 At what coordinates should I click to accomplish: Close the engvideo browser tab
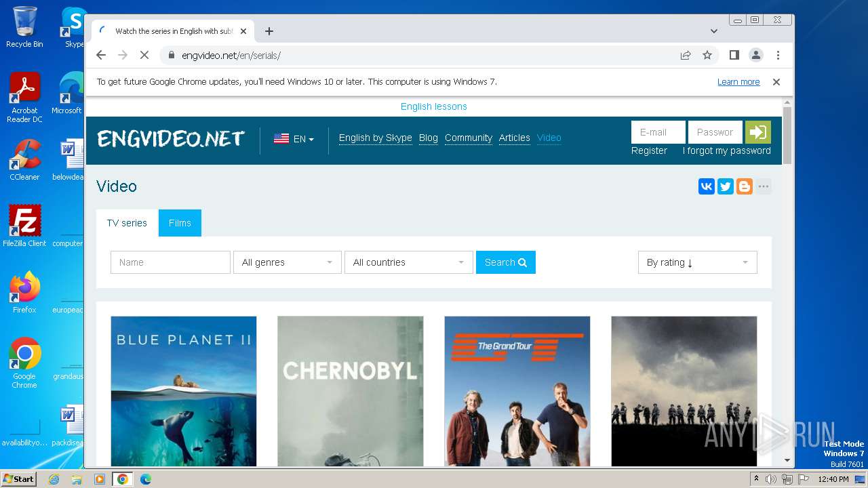click(x=243, y=31)
